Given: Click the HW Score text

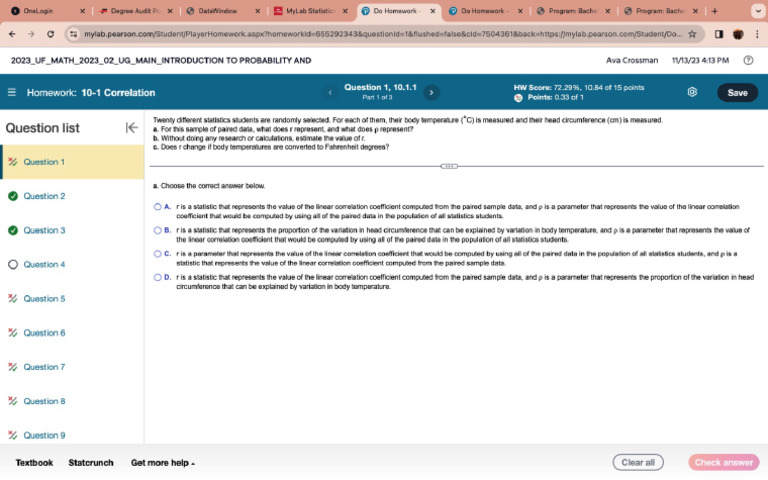Looking at the screenshot, I should click(579, 87).
